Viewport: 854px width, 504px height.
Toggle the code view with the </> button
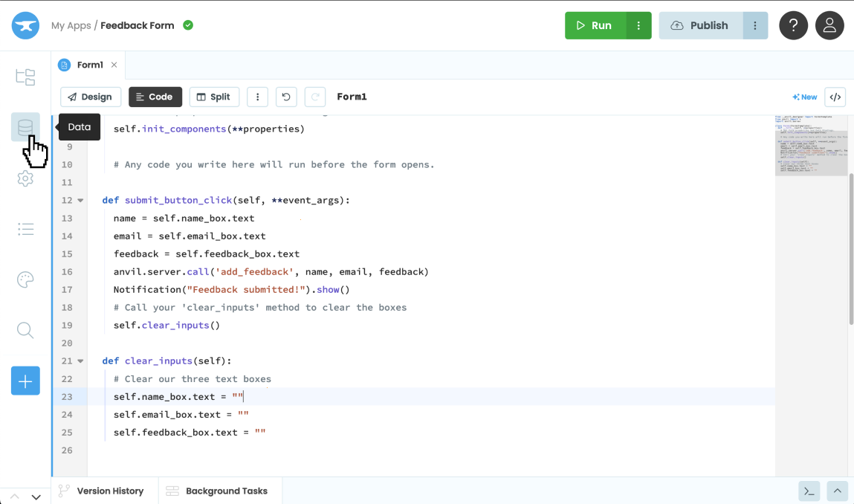[835, 97]
